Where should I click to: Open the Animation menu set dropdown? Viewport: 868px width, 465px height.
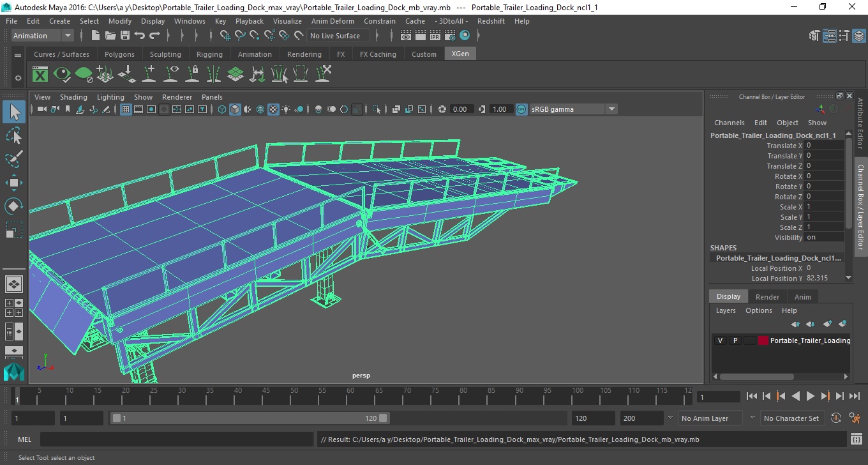coord(43,36)
